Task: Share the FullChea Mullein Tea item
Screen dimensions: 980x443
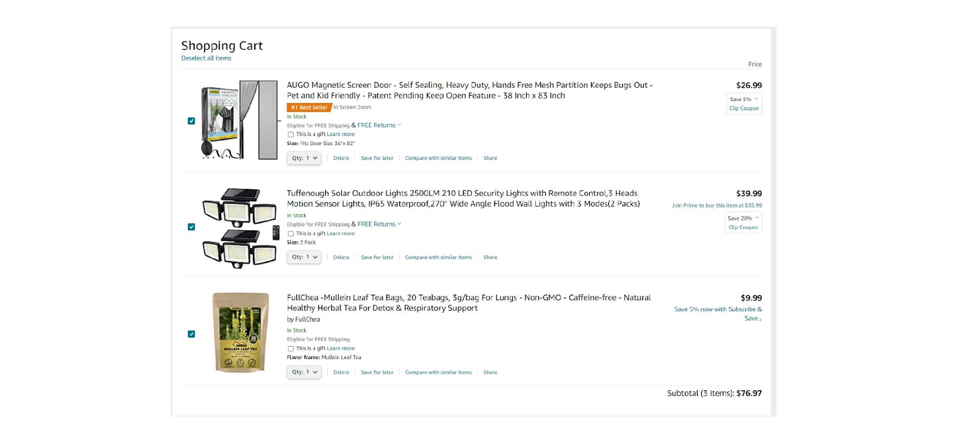Action: [491, 373]
